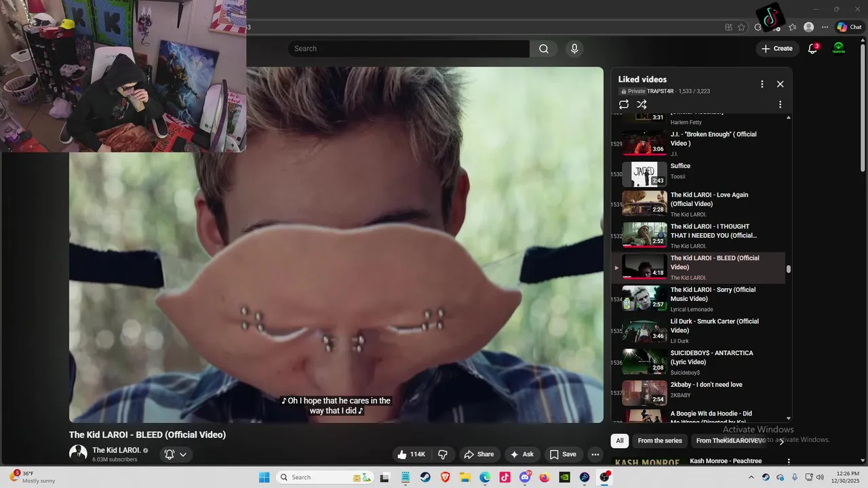Start voice search with the microphone icon
This screenshot has height=488, width=868.
574,49
